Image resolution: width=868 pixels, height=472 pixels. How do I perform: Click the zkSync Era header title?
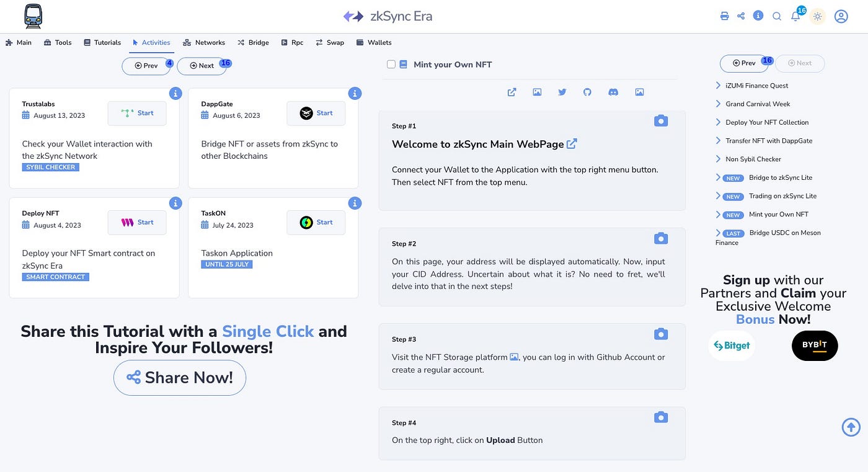click(388, 16)
